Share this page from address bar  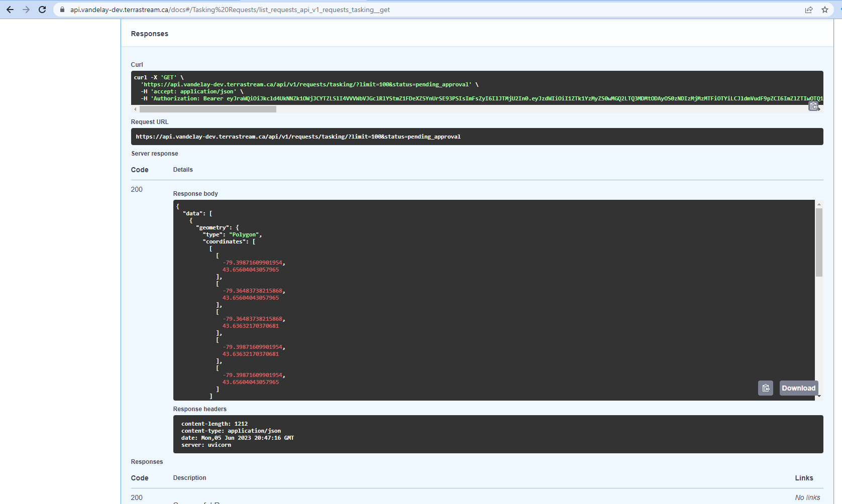coord(809,10)
